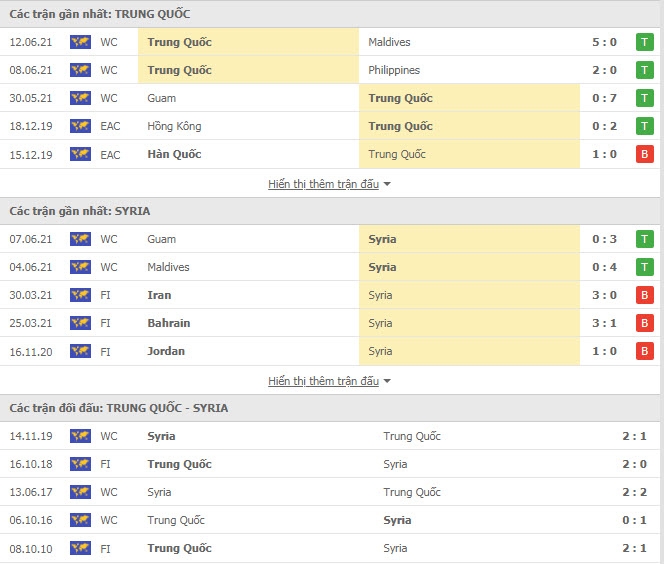Expand more matches under Trung Quốc section

(323, 184)
